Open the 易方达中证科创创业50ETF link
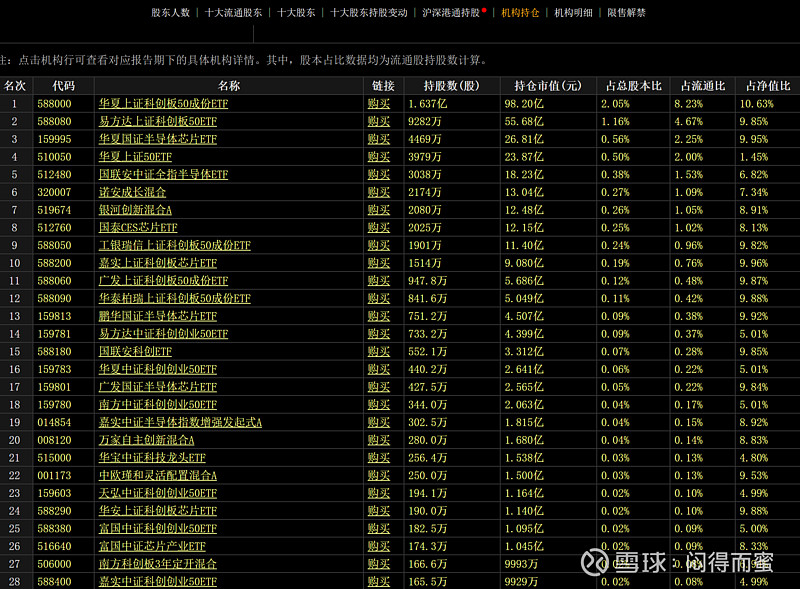800x589 pixels. 163,334
